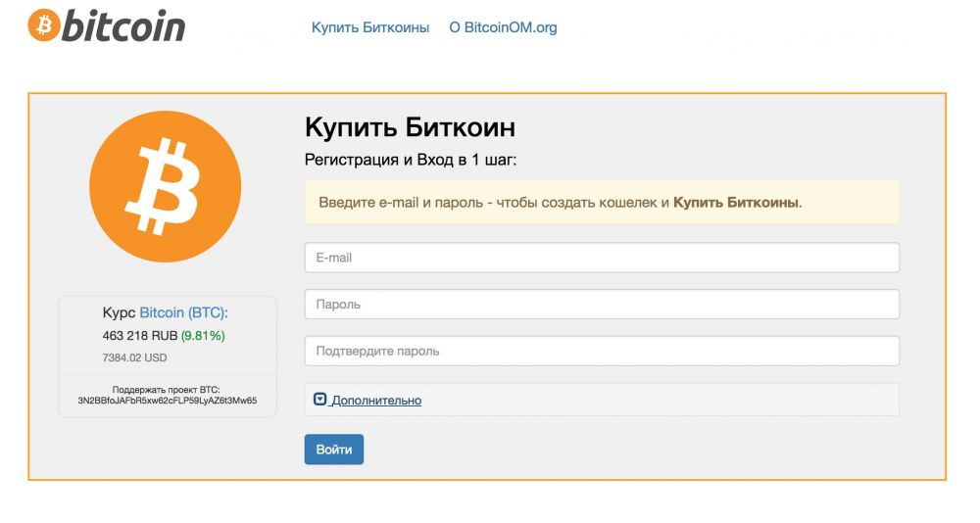This screenshot has height=523, width=980.
Task: Open the О BitcoinOM.org menu item
Action: click(x=503, y=27)
